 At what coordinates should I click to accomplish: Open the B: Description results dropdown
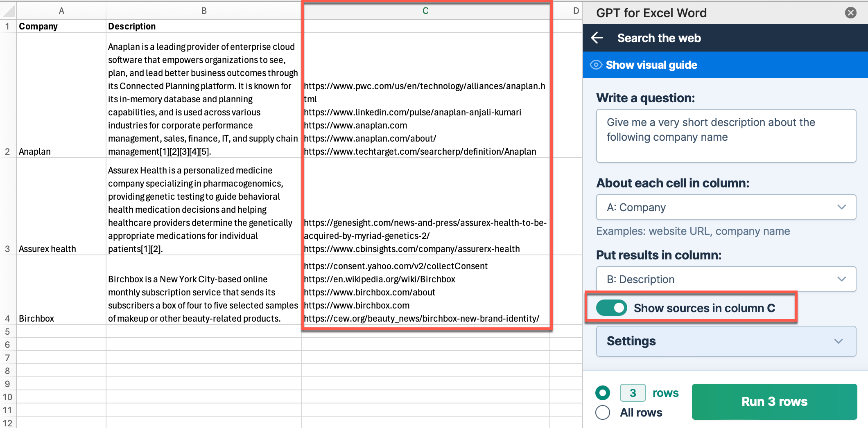[726, 279]
